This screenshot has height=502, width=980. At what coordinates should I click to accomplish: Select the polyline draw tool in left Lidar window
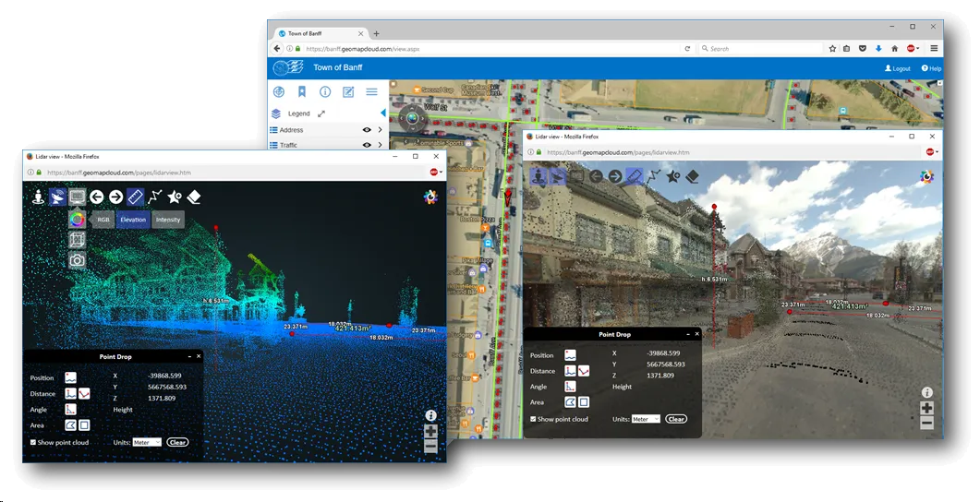(154, 197)
